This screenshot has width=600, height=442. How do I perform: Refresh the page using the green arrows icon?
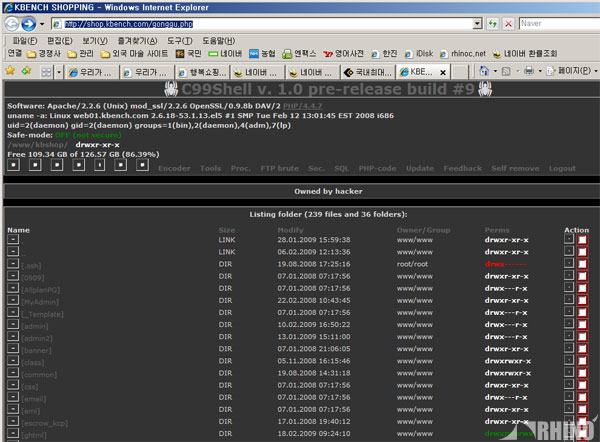492,24
